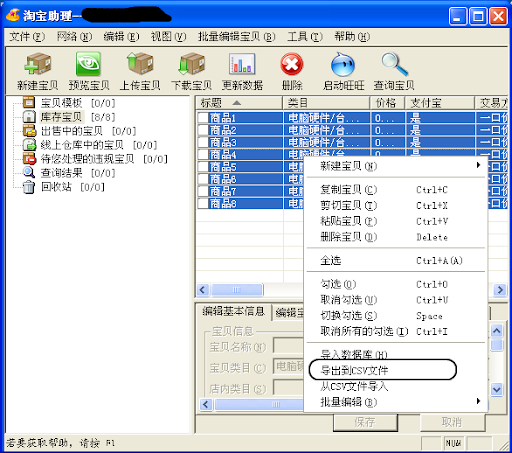Image resolution: width=512 pixels, height=453 pixels.
Task: Open the 编辑 menu
Action: [121, 36]
